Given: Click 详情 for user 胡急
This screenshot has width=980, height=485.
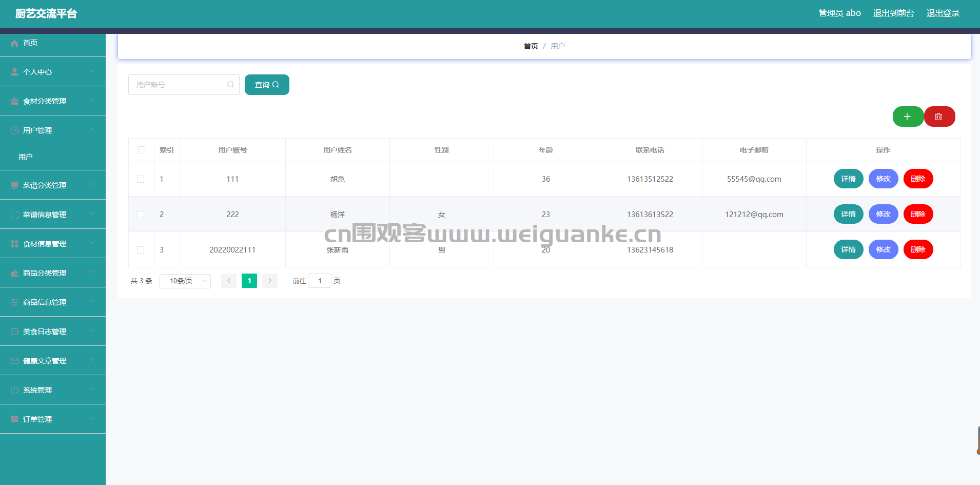Looking at the screenshot, I should pos(848,179).
